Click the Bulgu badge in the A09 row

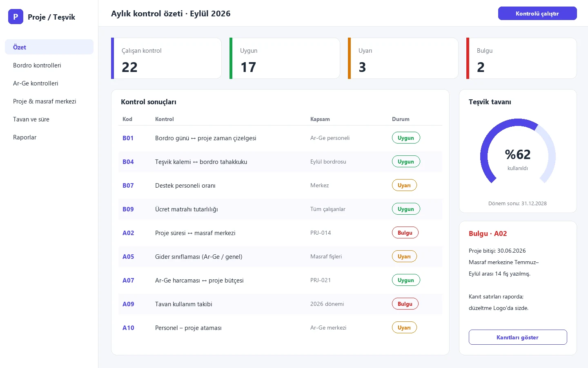(x=405, y=304)
